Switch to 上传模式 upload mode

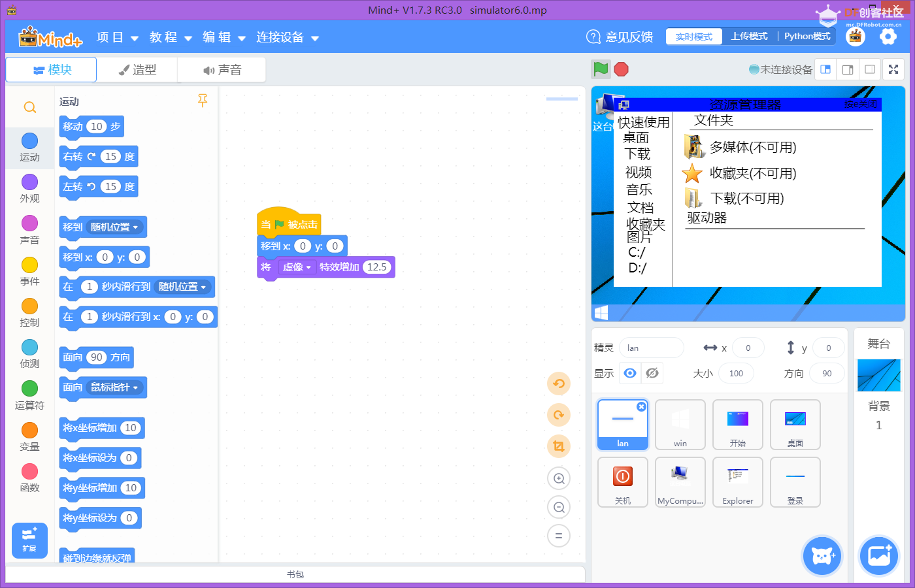tap(749, 37)
